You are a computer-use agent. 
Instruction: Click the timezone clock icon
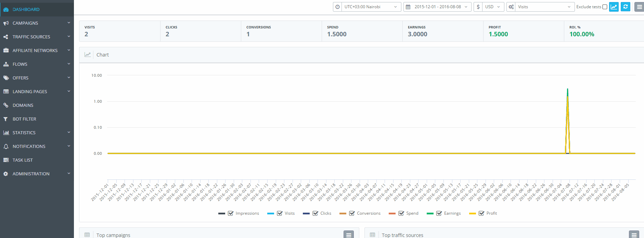337,7
